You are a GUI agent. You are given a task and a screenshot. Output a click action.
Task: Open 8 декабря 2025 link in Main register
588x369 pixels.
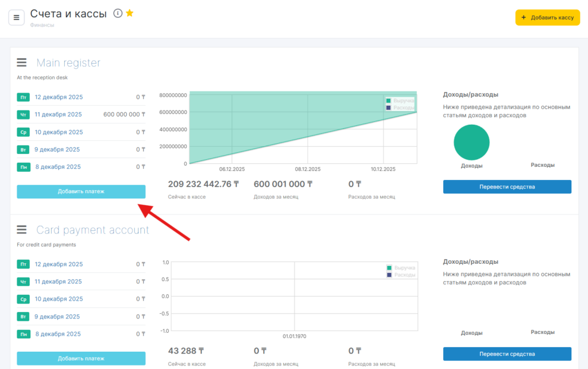(x=57, y=167)
